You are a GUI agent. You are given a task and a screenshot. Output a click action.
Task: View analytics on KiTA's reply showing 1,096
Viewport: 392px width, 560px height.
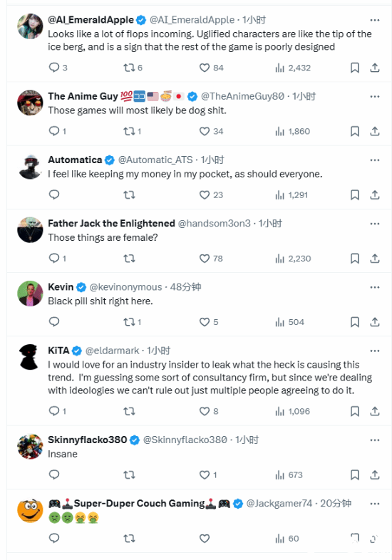click(x=292, y=411)
